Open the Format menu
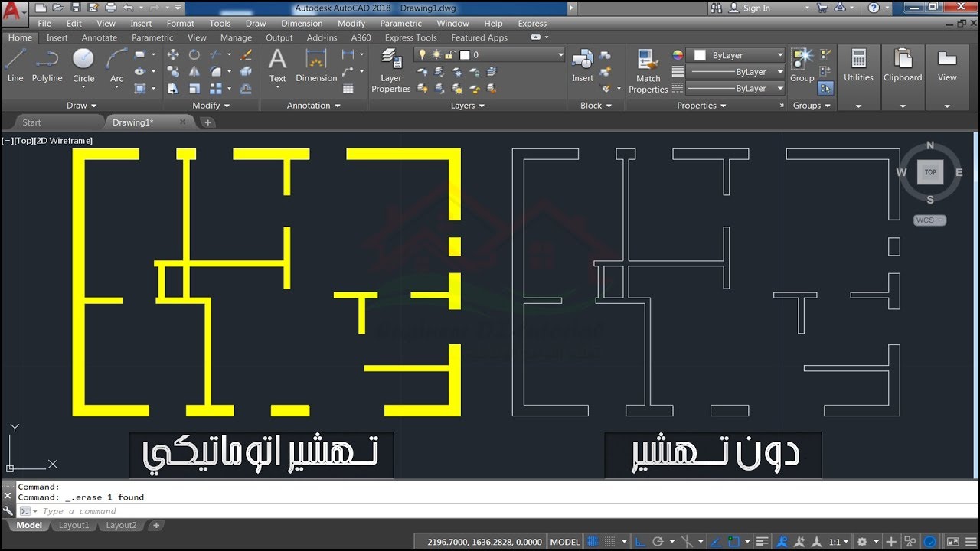The width and height of the screenshot is (980, 551). (x=181, y=23)
